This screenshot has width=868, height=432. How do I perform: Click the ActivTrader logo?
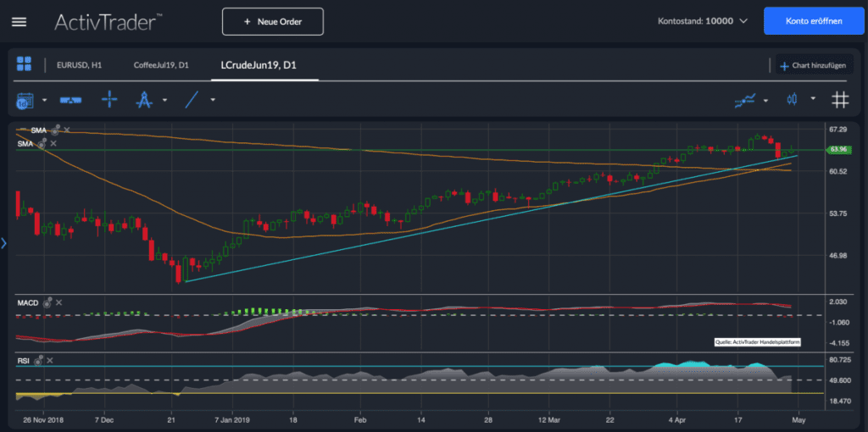(x=108, y=21)
